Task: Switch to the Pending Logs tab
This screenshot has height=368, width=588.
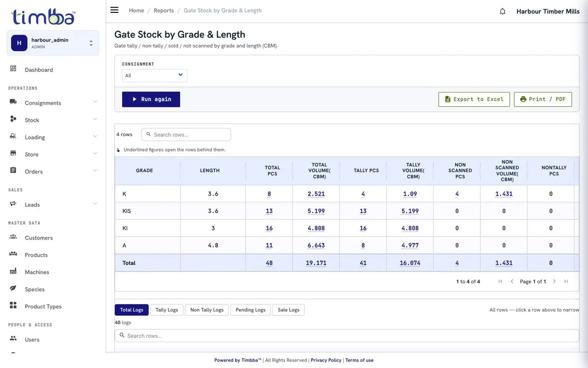Action: [250, 310]
